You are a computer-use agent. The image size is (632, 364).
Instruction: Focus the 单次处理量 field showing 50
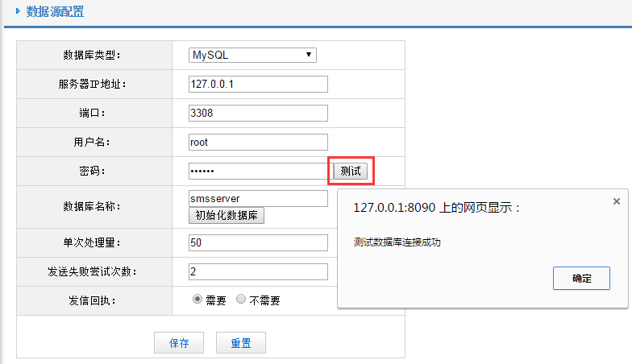click(x=257, y=242)
